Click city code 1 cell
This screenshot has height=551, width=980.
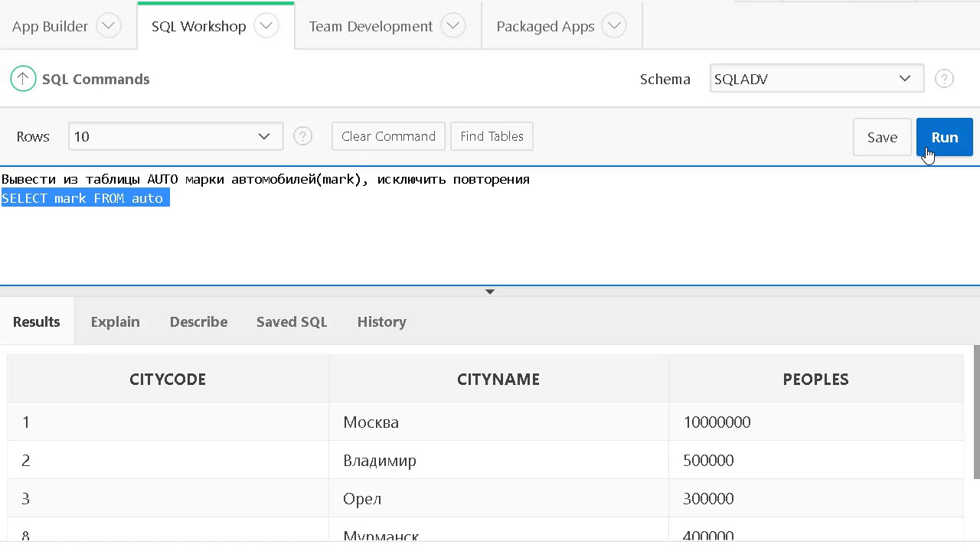[168, 422]
